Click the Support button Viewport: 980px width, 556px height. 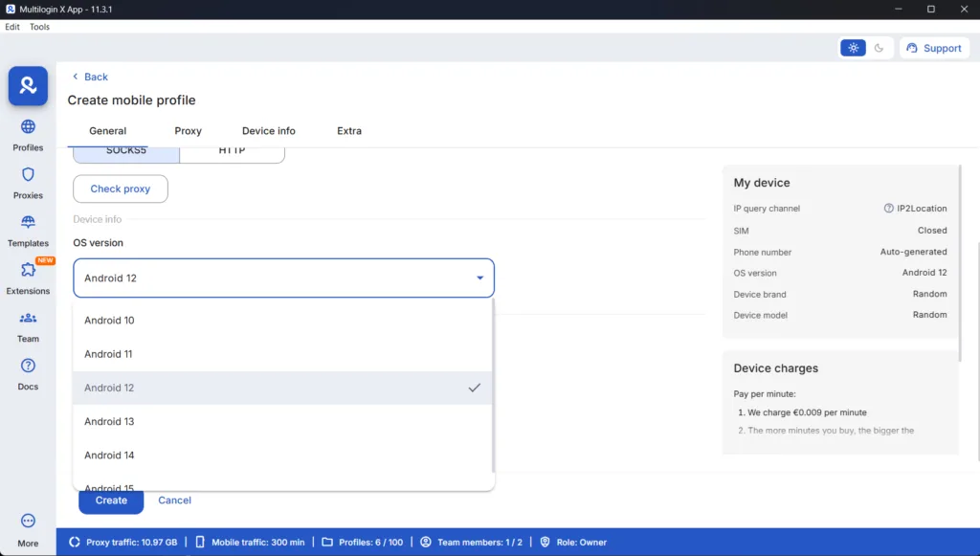934,48
